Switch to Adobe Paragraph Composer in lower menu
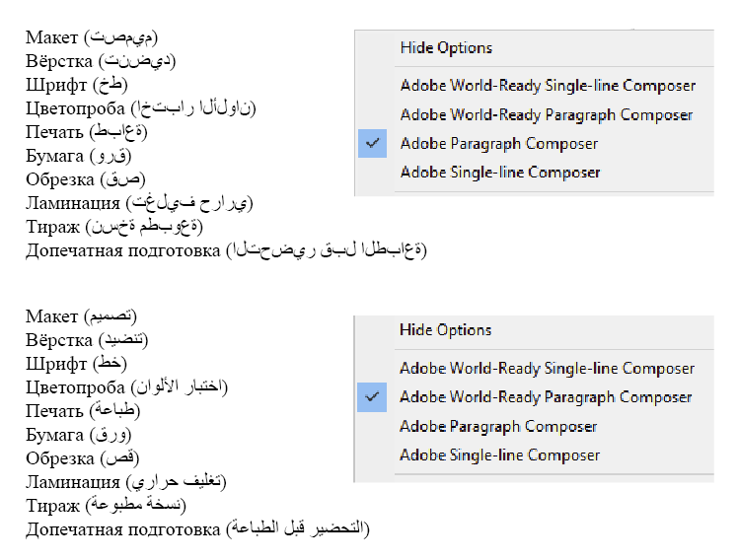The image size is (738, 560). [498, 427]
